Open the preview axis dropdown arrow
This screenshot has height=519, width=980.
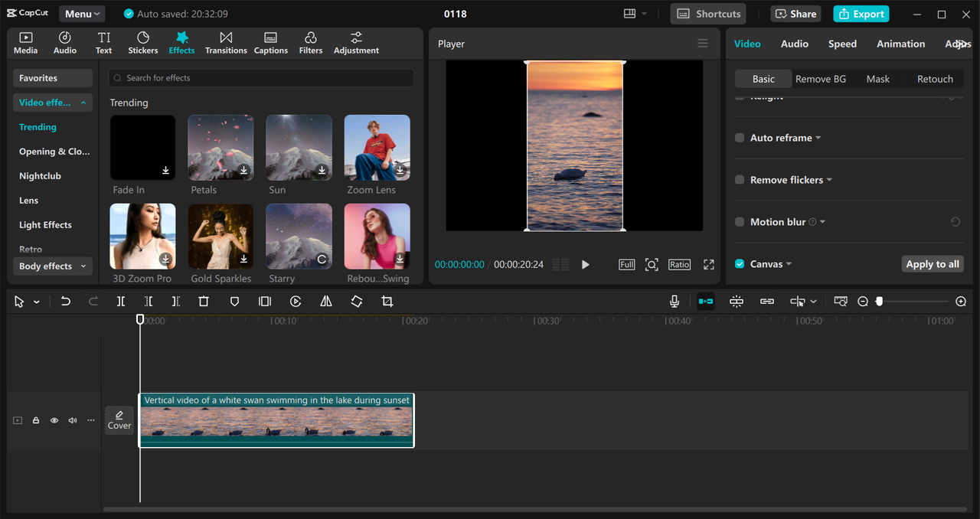coord(813,302)
